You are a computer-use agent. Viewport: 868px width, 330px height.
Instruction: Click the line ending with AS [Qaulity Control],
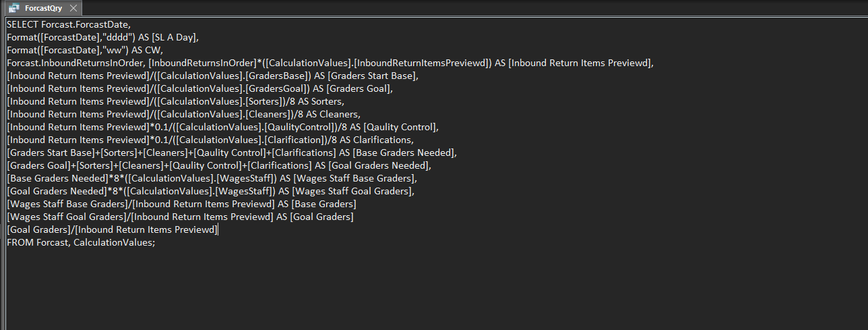[x=223, y=127]
